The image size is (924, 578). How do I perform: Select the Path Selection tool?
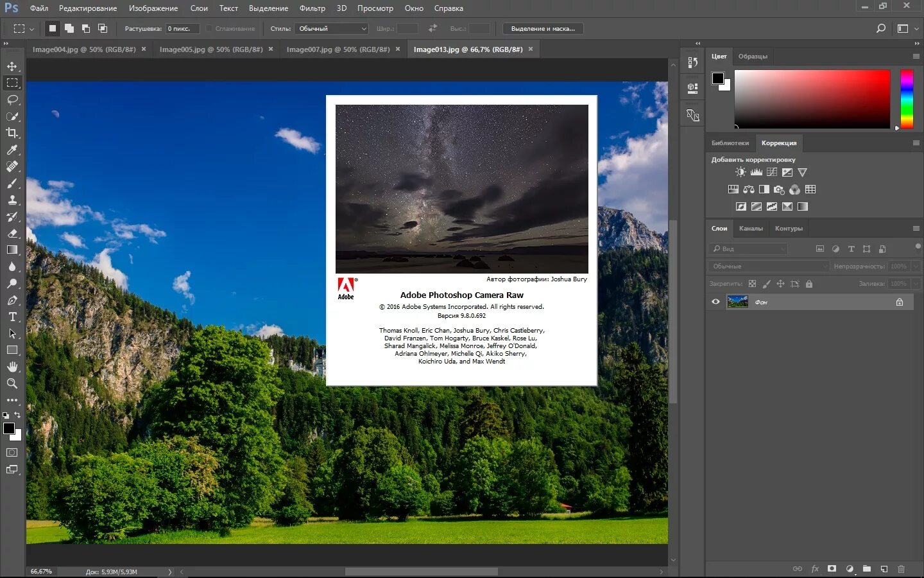pyautogui.click(x=12, y=333)
